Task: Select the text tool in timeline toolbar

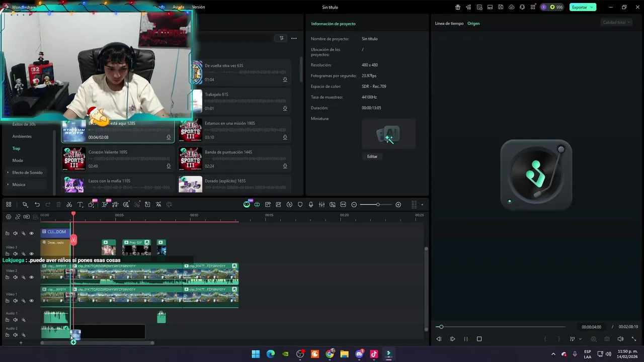Action: (80, 205)
